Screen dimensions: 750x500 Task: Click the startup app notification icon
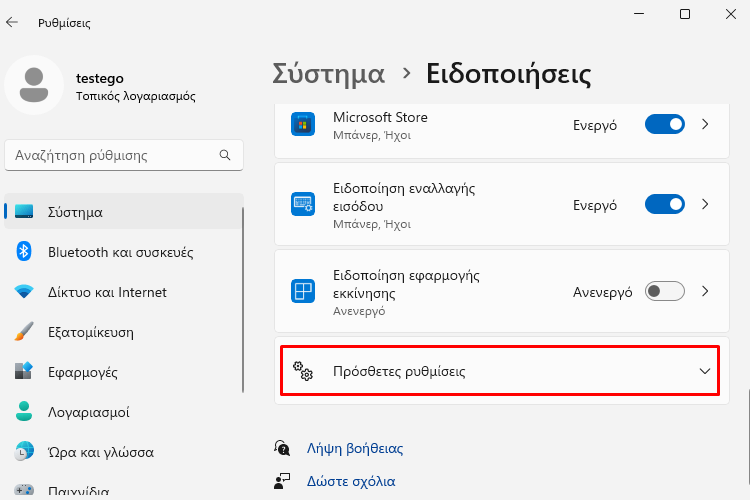pos(303,291)
